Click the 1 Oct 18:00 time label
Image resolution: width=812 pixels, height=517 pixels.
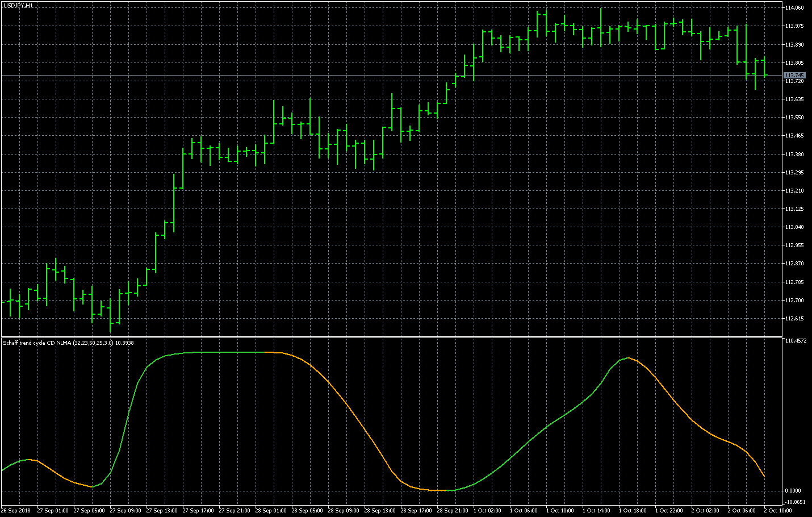click(x=633, y=511)
